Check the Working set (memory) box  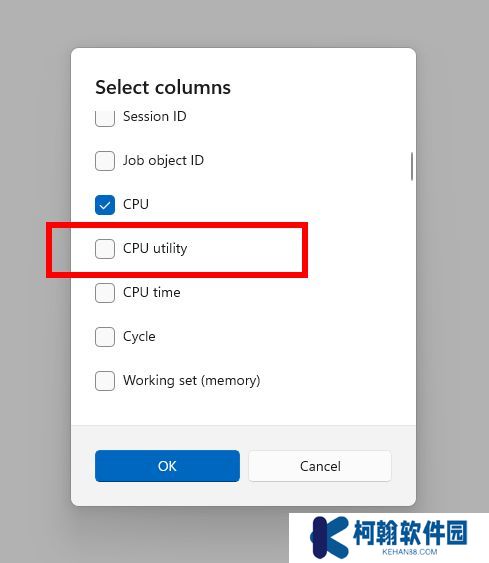click(105, 381)
